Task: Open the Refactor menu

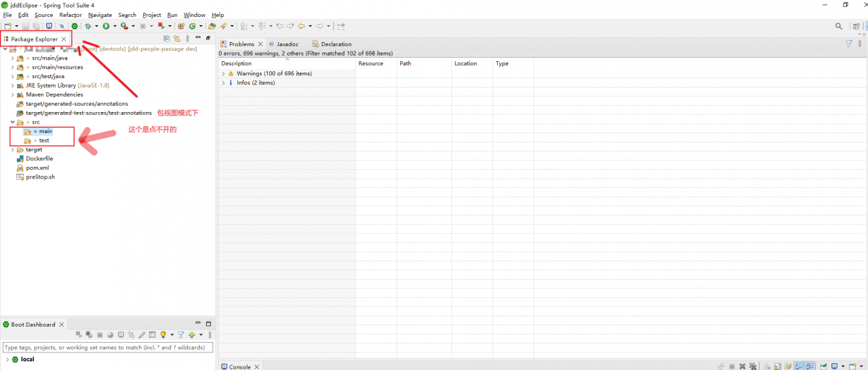Action: [71, 15]
